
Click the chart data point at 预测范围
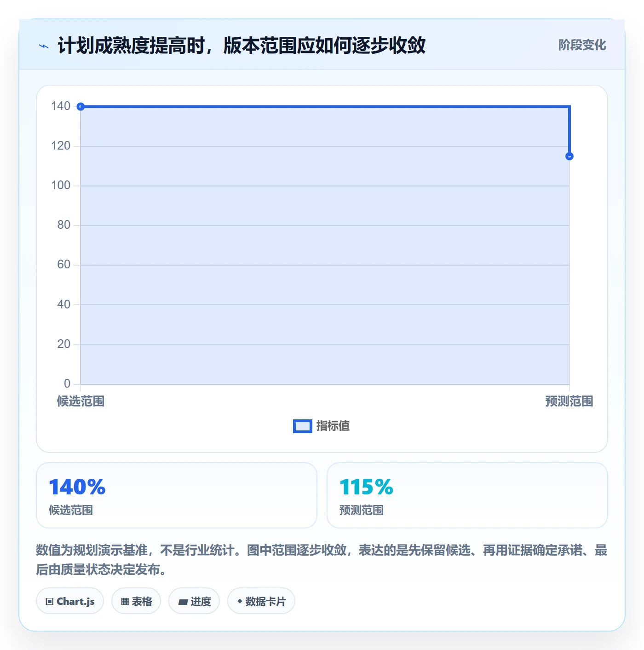[x=569, y=156]
